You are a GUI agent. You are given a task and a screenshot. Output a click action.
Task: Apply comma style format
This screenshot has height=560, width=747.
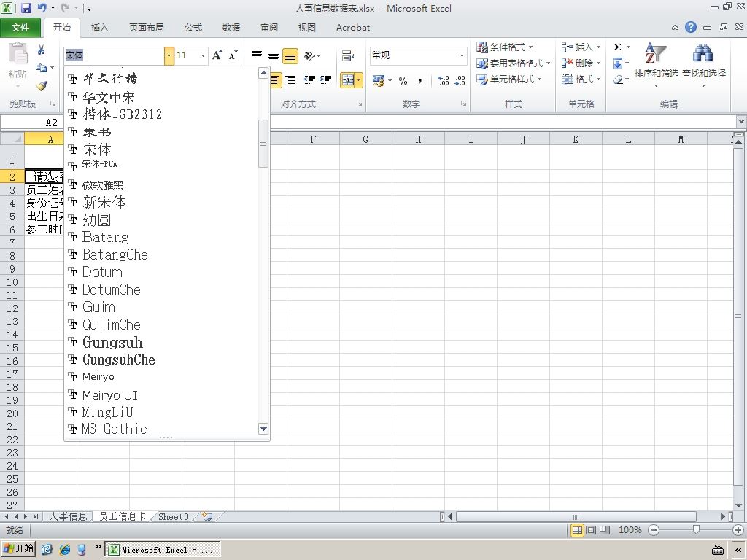click(x=419, y=80)
